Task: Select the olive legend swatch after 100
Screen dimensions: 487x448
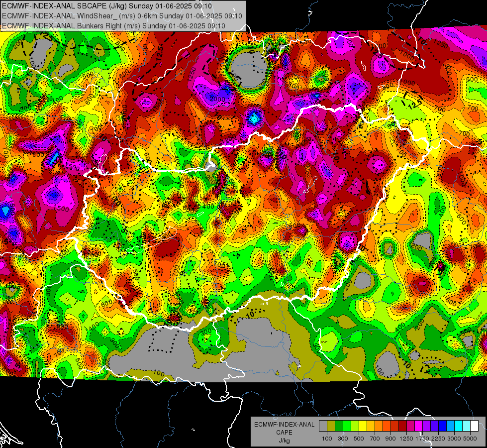Action: [x=331, y=426]
